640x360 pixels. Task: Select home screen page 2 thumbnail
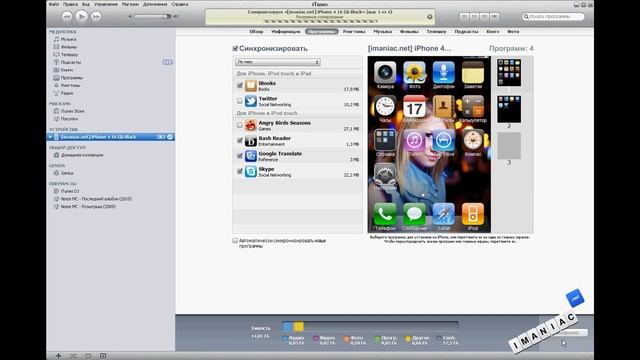pos(509,109)
